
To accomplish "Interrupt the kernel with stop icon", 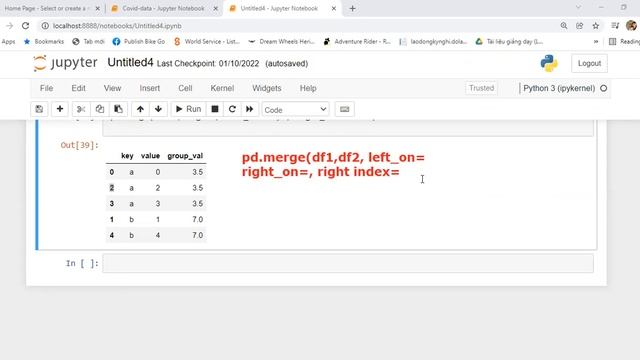I will [x=215, y=109].
